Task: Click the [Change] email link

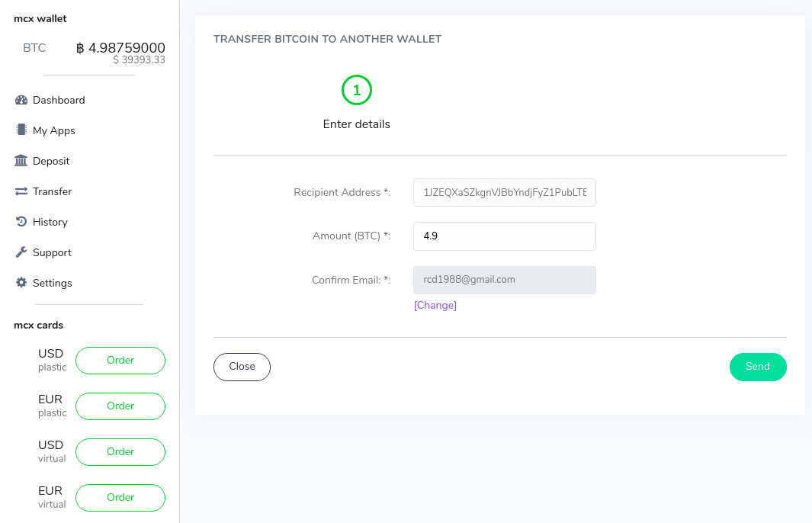Action: [x=435, y=305]
